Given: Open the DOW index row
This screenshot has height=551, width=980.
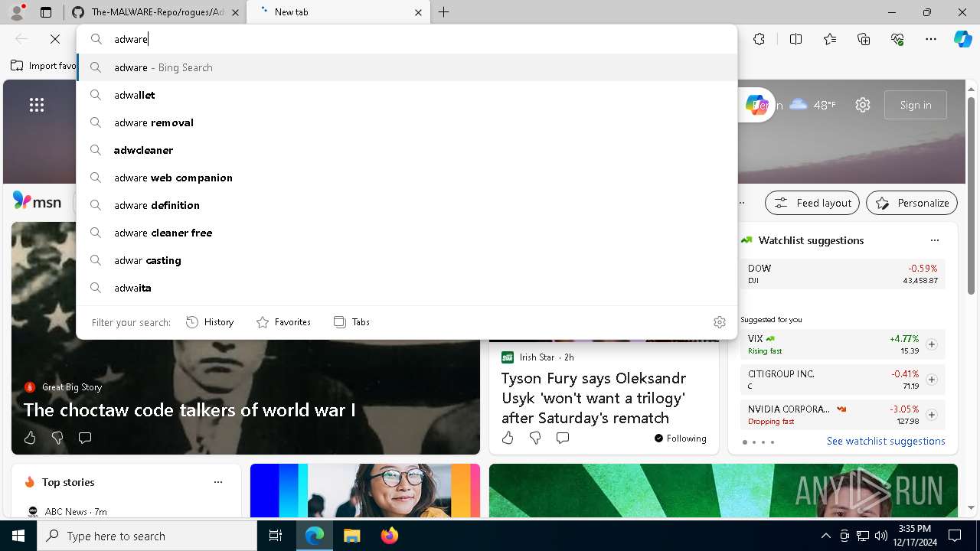Looking at the screenshot, I should tap(843, 274).
